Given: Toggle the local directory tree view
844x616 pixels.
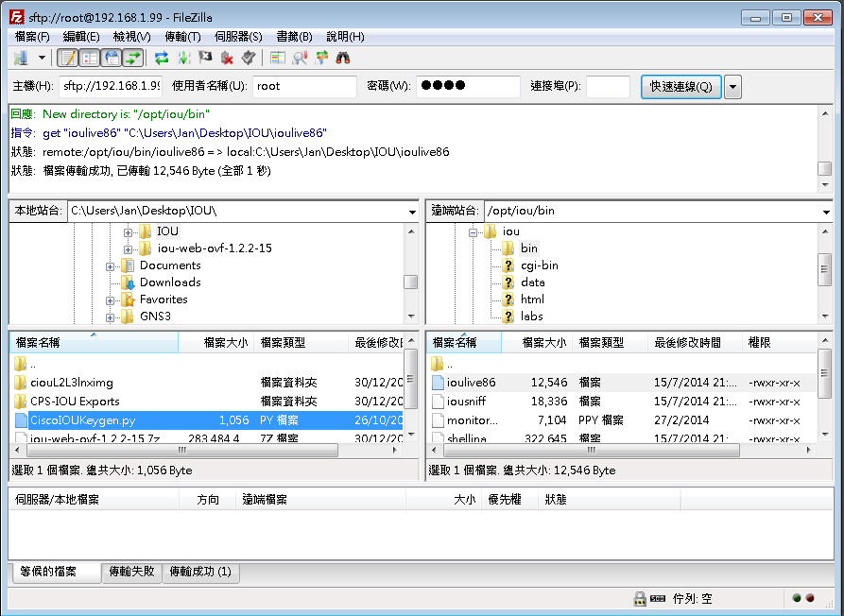Looking at the screenshot, I should click(x=90, y=58).
